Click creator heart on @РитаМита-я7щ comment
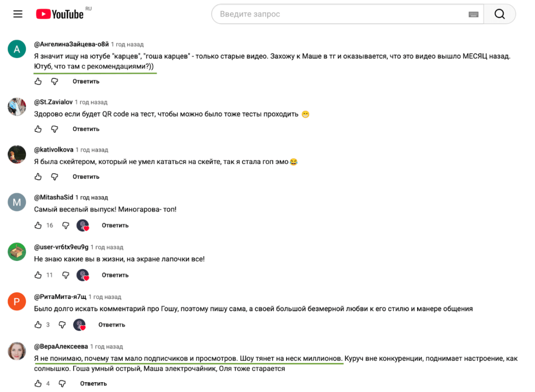The image size is (535, 392). tap(80, 325)
